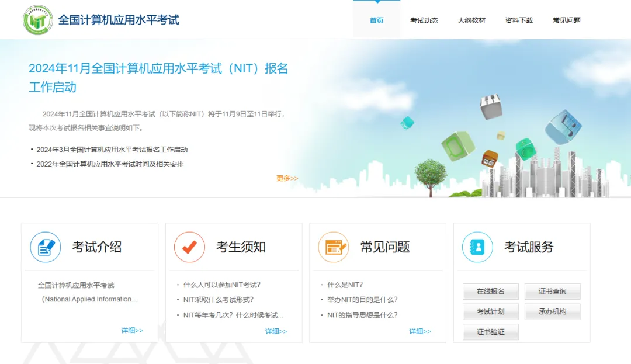The image size is (631, 364).
Task: Select the highlighted 首页 tab
Action: point(376,19)
